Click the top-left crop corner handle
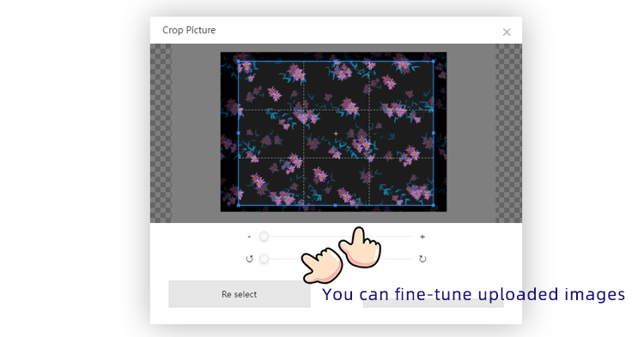Viewport: 644px width, 337px height. [239, 62]
